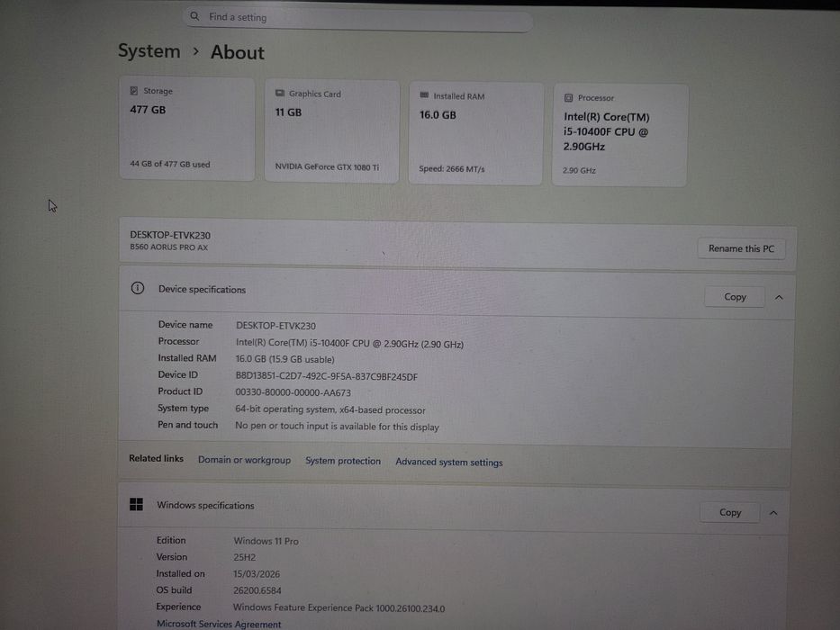Select device name DESKTOP-ETVK230 value in specifications
840x630 pixels.
click(275, 326)
